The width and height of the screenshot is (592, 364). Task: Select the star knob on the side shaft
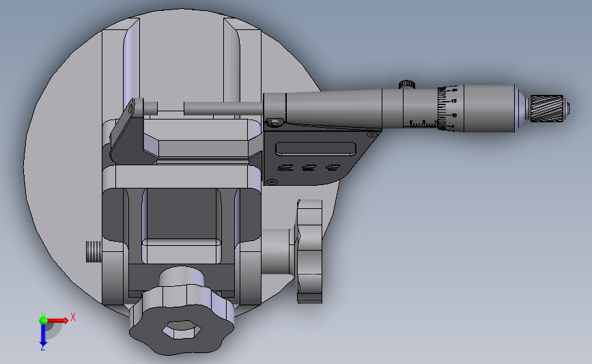(x=309, y=251)
